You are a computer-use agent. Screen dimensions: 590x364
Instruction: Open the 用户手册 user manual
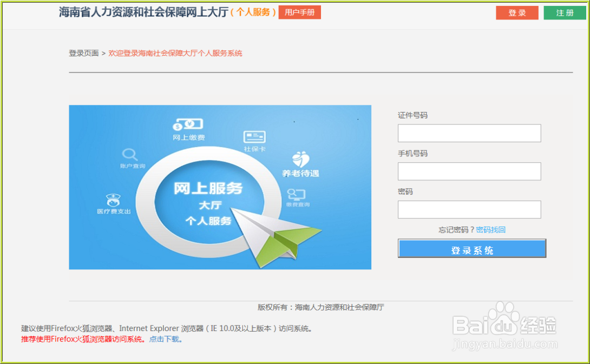[300, 12]
